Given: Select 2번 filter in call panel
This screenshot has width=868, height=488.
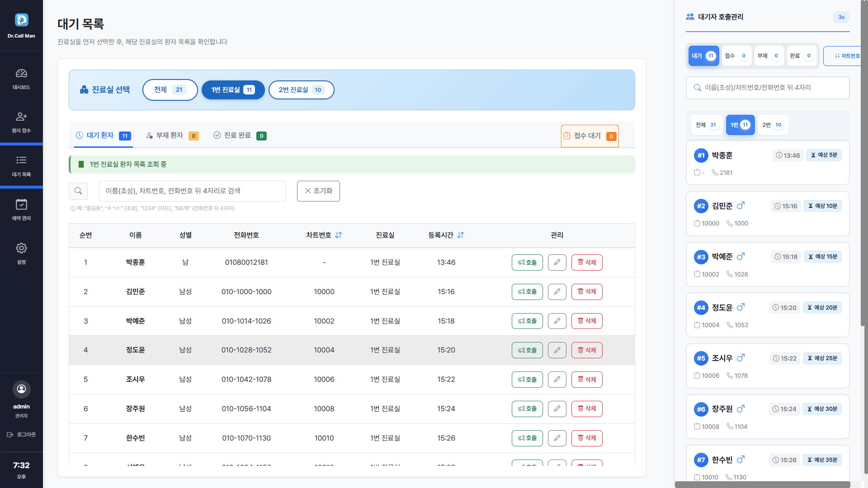Looking at the screenshot, I should tap(772, 125).
